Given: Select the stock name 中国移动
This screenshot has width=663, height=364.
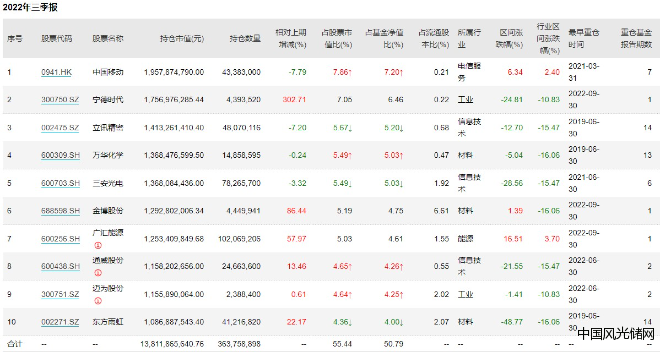Looking at the screenshot, I should tap(108, 72).
